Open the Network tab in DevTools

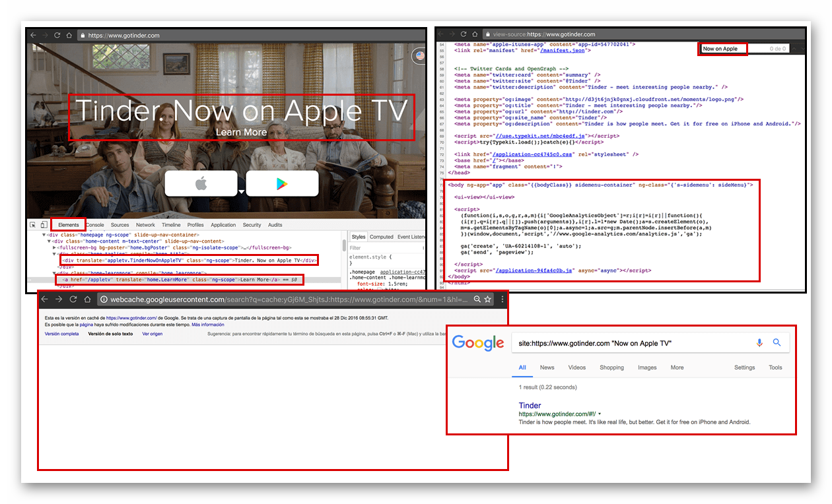[x=146, y=225]
